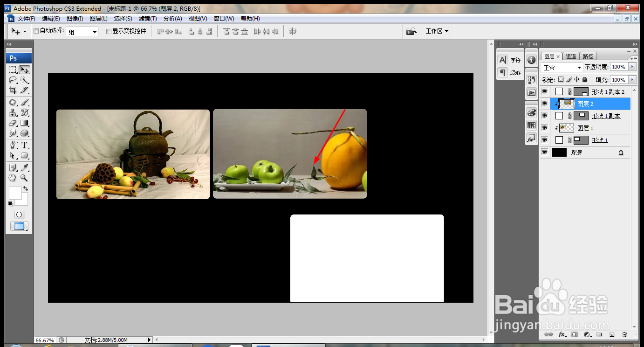Select the Rounded Rectangle shape tool
Image resolution: width=644 pixels, height=347 pixels.
(x=25, y=155)
